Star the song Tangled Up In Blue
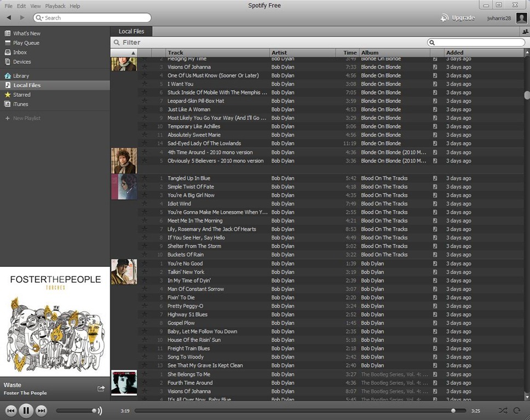Image resolution: width=530 pixels, height=420 pixels. pos(145,178)
